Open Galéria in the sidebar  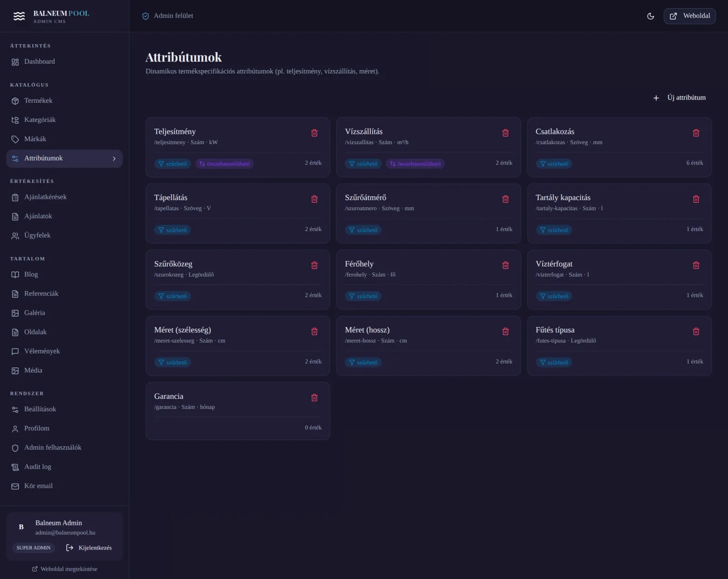(64, 313)
